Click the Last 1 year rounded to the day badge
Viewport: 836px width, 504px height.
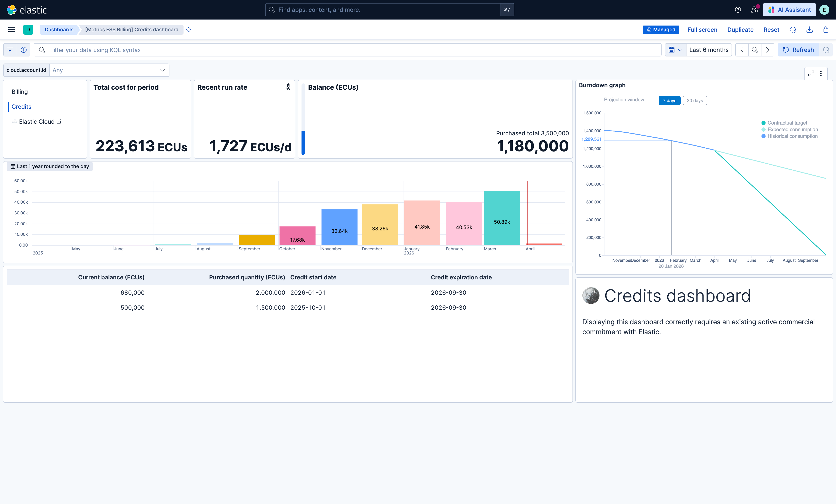click(50, 166)
